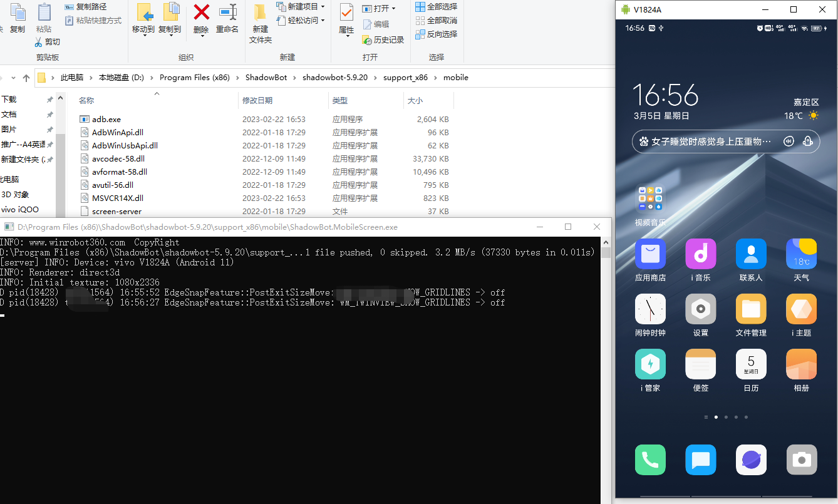This screenshot has height=504, width=838.
Task: Click 反向选择 to invert selection
Action: pyautogui.click(x=436, y=34)
